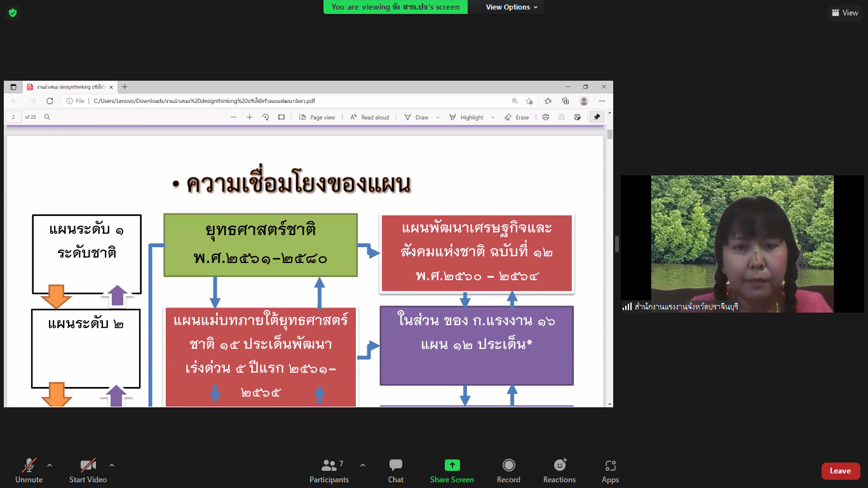Change layout with View button
The height and width of the screenshot is (488, 868).
click(844, 13)
